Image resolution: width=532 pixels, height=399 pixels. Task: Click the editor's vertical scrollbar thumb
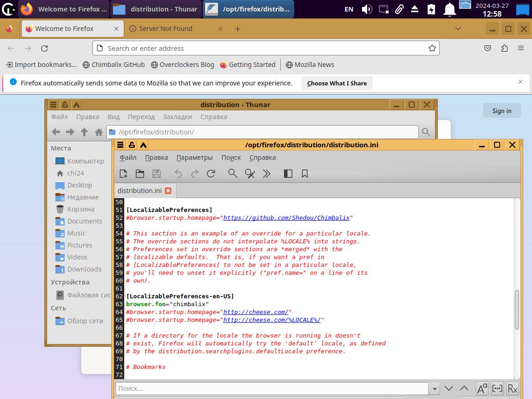517,309
